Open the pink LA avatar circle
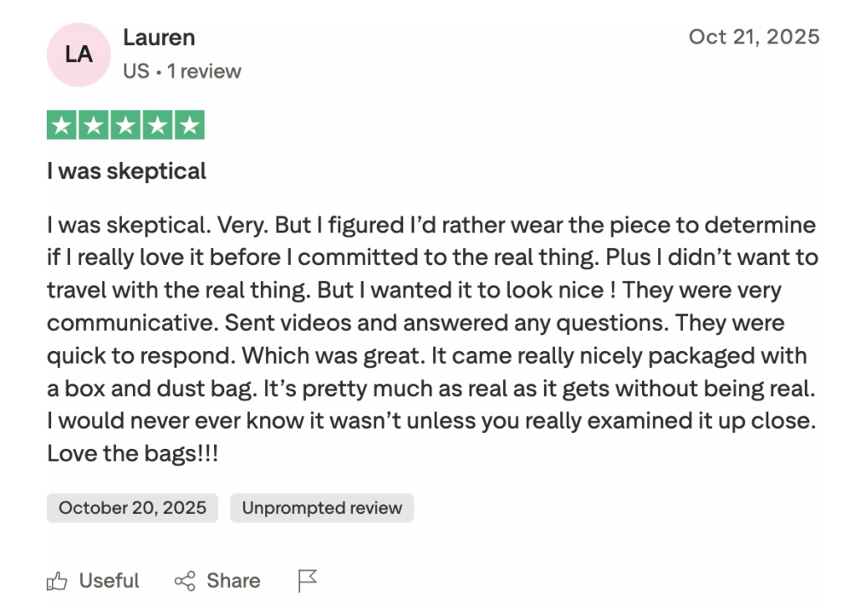 [x=79, y=55]
